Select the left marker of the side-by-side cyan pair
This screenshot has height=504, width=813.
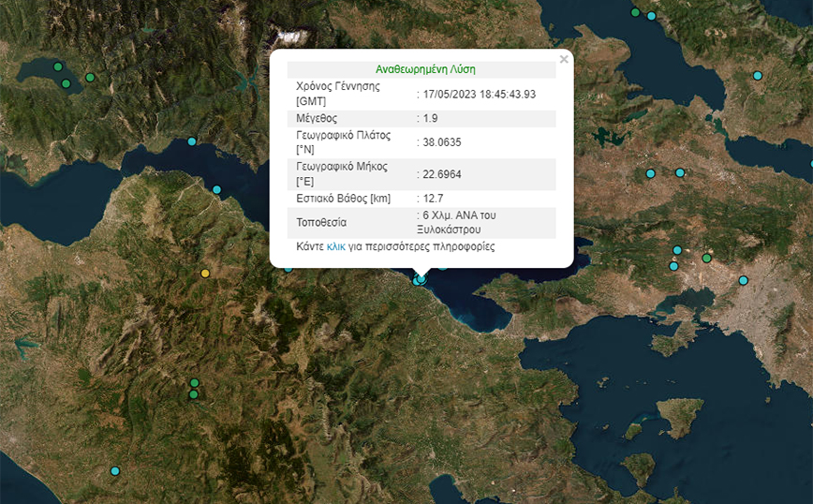pyautogui.click(x=650, y=173)
